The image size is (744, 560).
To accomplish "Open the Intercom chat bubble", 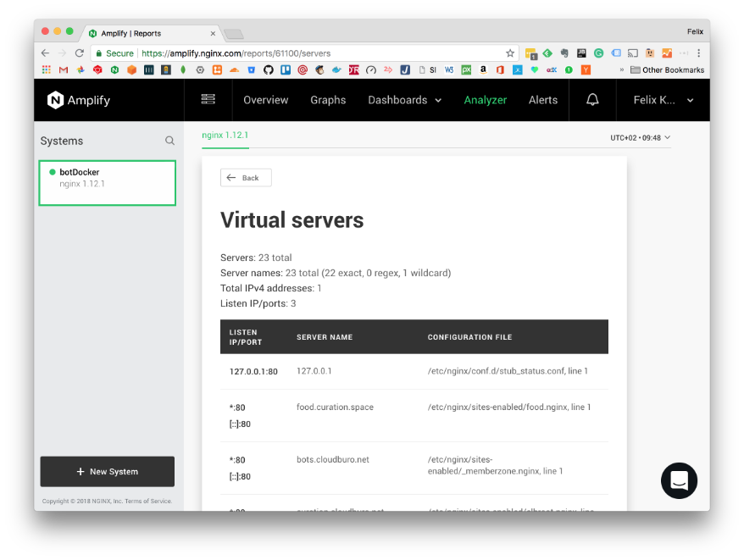I will (x=679, y=480).
